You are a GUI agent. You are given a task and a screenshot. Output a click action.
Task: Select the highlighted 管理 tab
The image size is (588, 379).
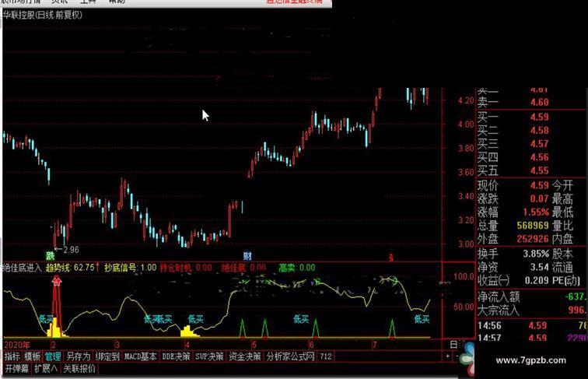[53, 356]
